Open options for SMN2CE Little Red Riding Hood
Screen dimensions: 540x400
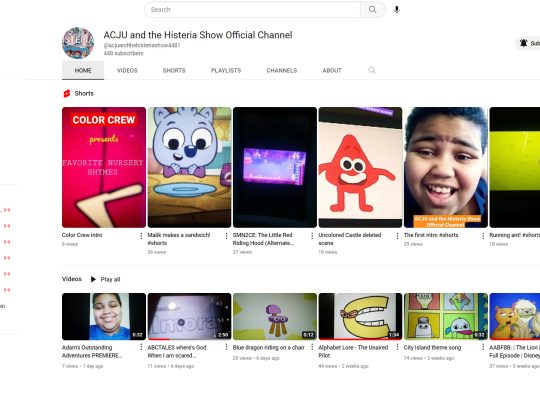pos(312,236)
